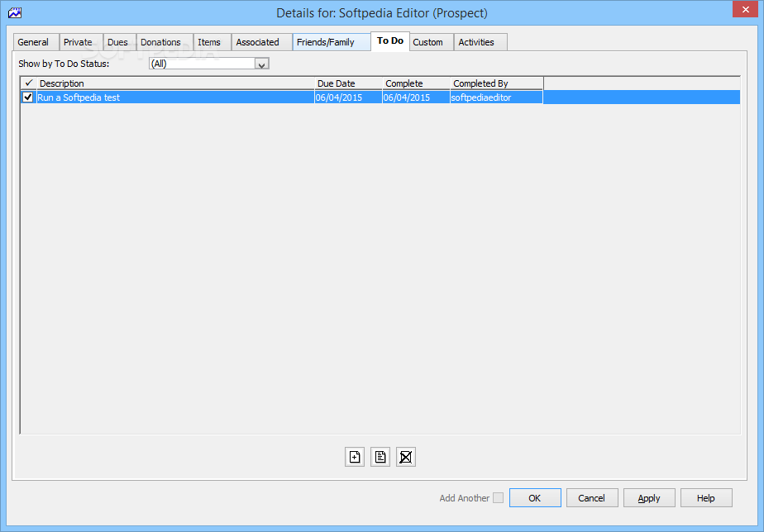
Task: Click the OK button
Action: pos(535,498)
